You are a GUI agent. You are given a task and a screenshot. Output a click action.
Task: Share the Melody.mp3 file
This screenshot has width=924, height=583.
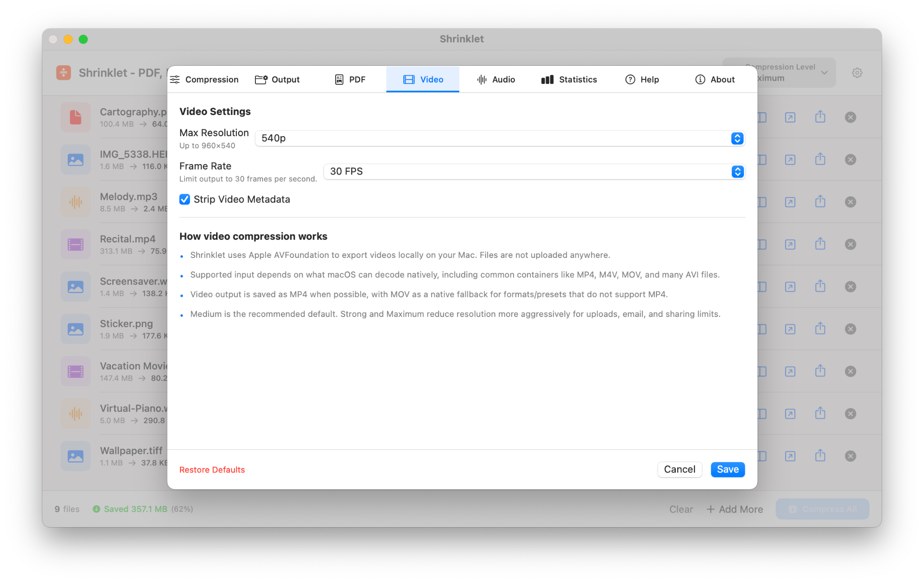pyautogui.click(x=820, y=202)
